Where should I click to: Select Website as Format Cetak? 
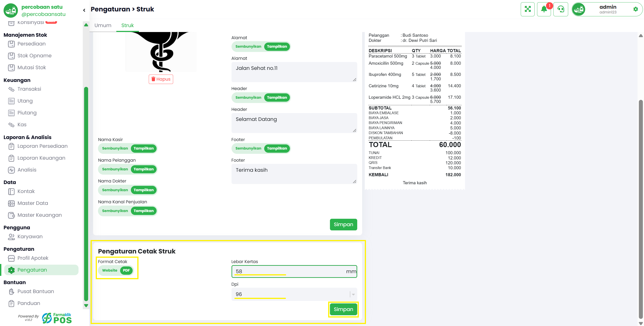(x=110, y=270)
